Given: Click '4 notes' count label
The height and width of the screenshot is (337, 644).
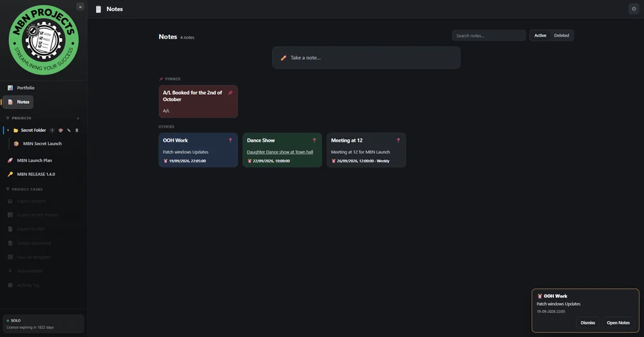Looking at the screenshot, I should (187, 37).
